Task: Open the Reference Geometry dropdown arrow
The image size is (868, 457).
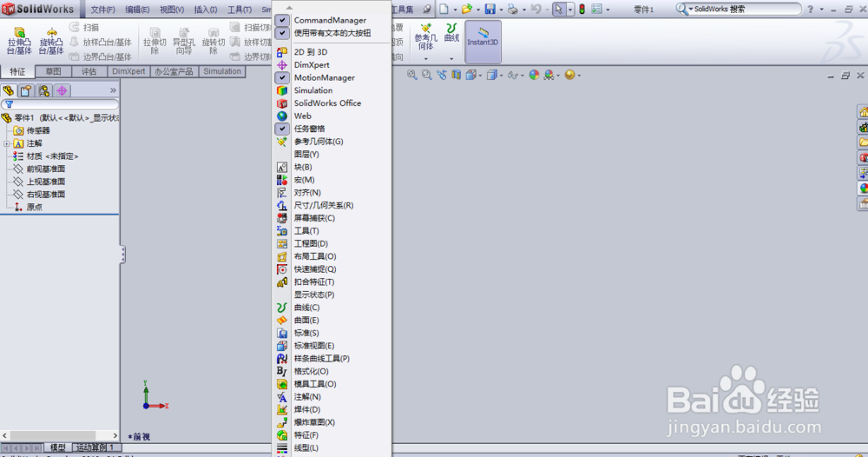Action: tap(425, 59)
